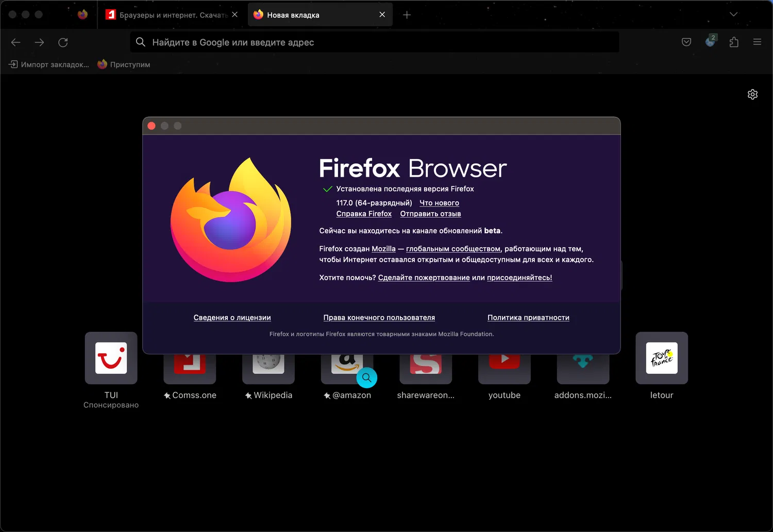
Task: Open a new tab with the plus button
Action: coord(407,14)
